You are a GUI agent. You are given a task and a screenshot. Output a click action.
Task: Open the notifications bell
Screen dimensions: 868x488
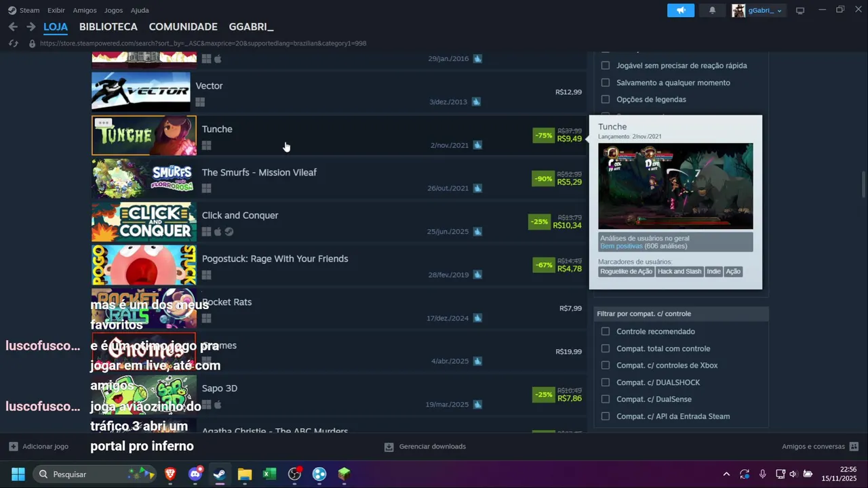[x=712, y=10]
